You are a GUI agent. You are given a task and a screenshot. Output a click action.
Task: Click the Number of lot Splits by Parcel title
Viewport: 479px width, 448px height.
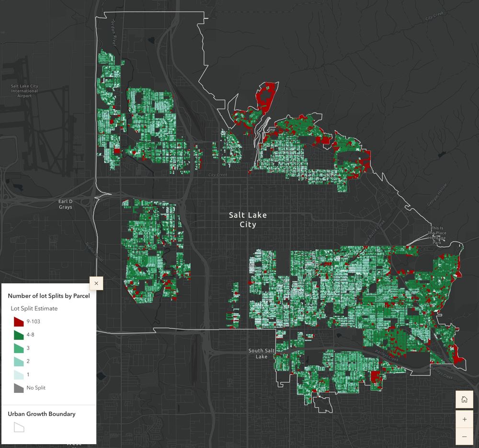[50, 296]
